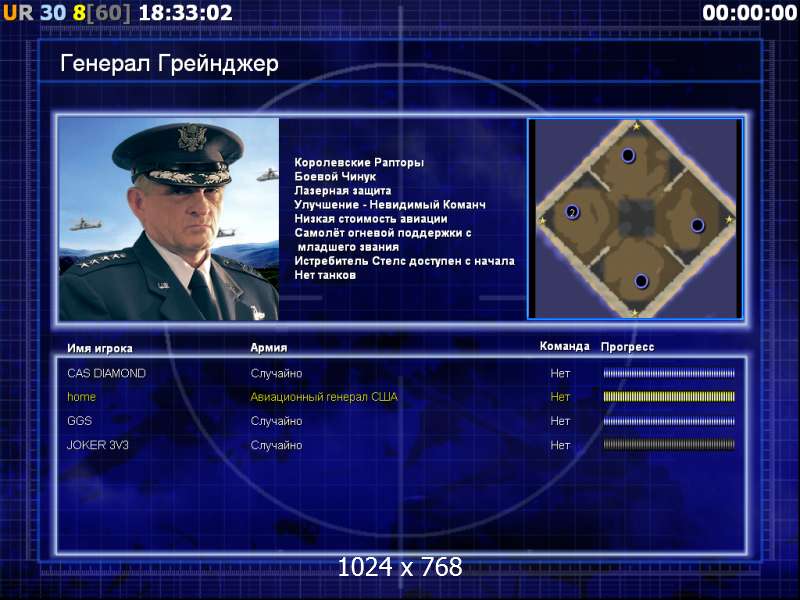800x600 pixels.
Task: Select player name "JOKER 3V3"
Action: pos(98,445)
